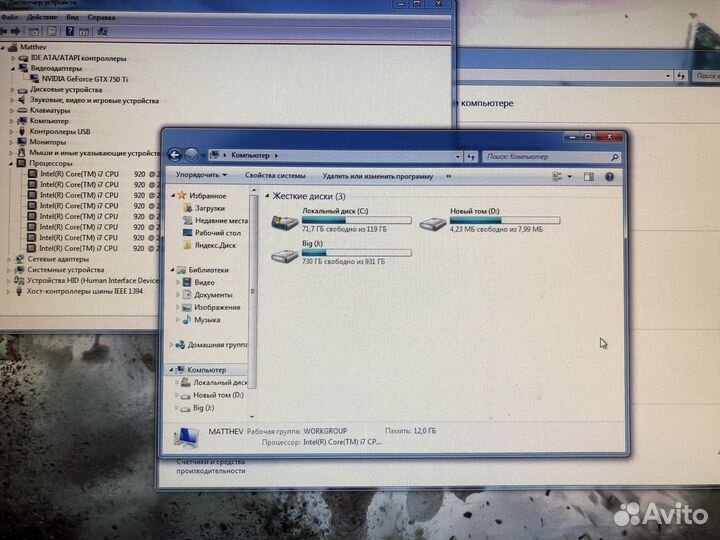Click the Звуковые устройства speaker icon

22,100
